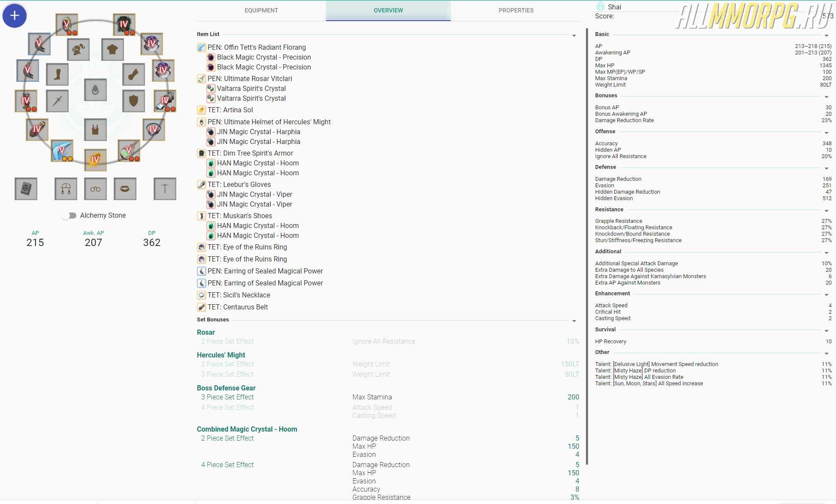Image resolution: width=836 pixels, height=504 pixels.
Task: Collapse the Item List section
Action: (x=574, y=36)
